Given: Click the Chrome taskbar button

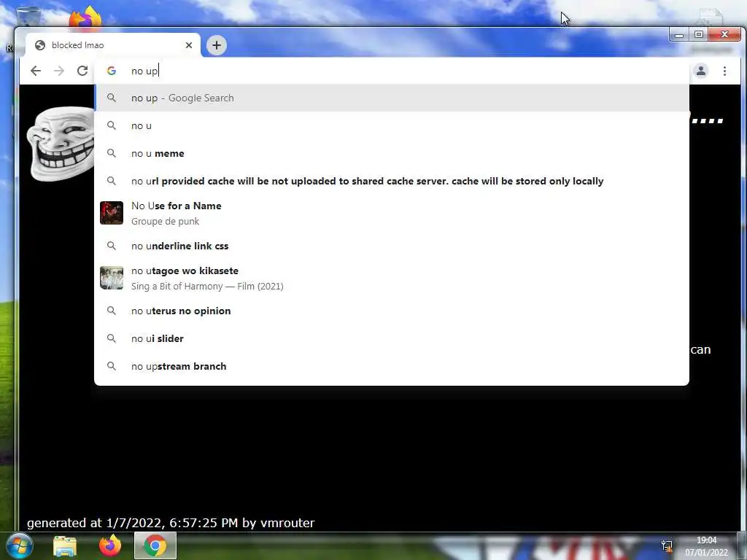Looking at the screenshot, I should coord(155,545).
